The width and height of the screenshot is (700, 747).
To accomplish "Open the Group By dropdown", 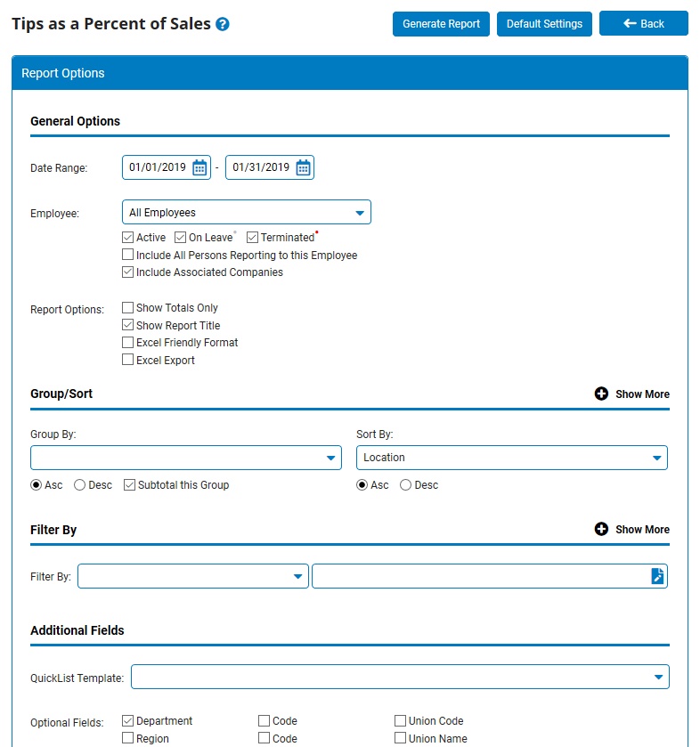I will [185, 458].
